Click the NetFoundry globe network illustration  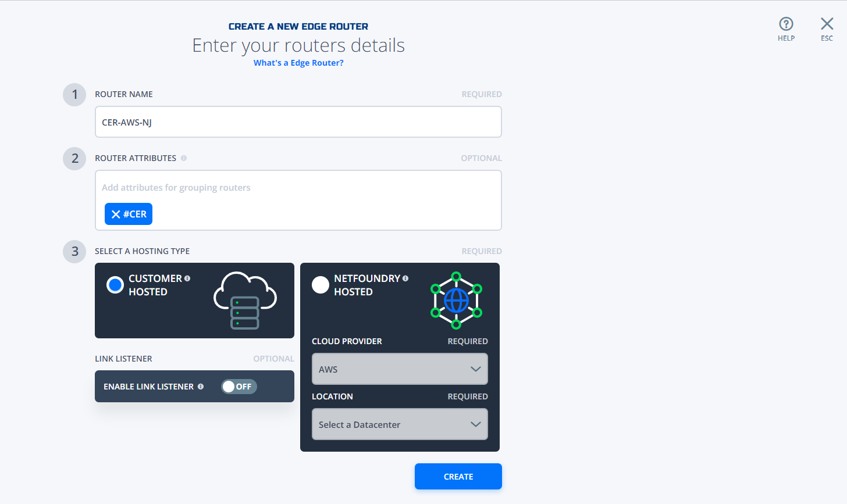[456, 301]
